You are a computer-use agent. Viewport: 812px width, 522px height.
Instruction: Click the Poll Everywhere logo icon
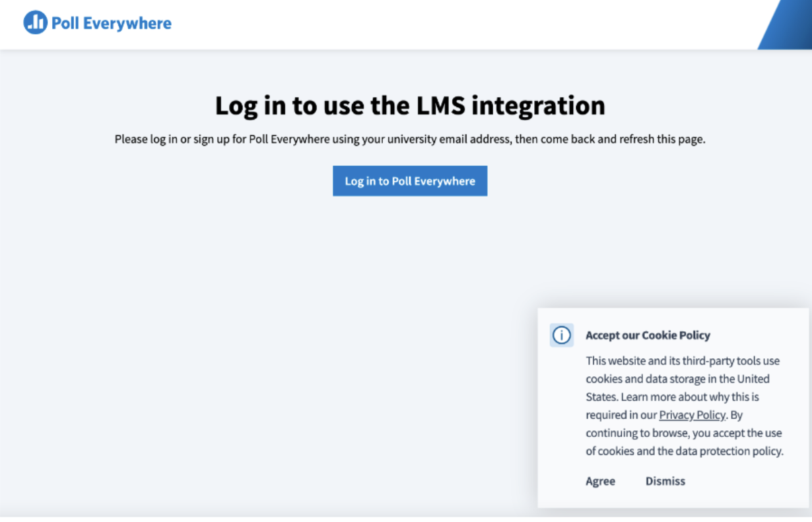coord(35,23)
